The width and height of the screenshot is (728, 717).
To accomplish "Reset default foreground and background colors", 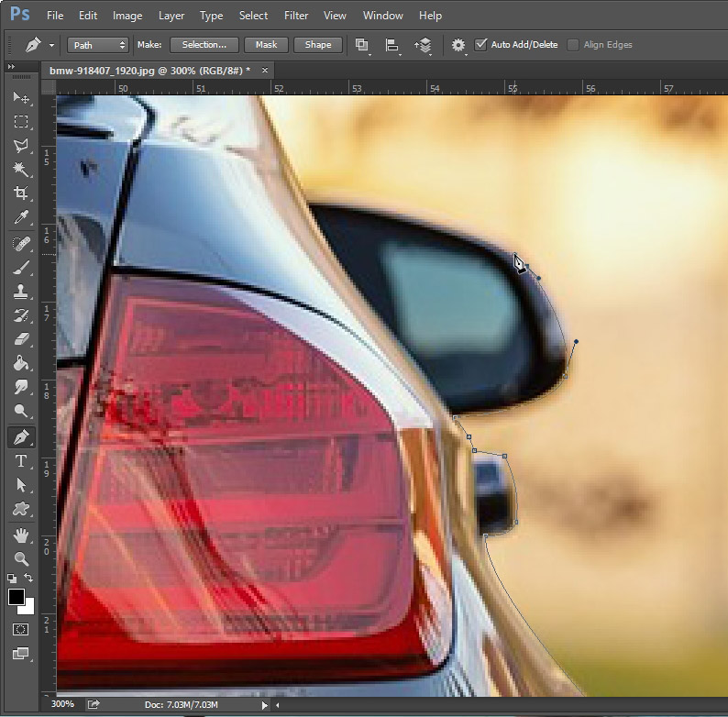I will [x=12, y=579].
